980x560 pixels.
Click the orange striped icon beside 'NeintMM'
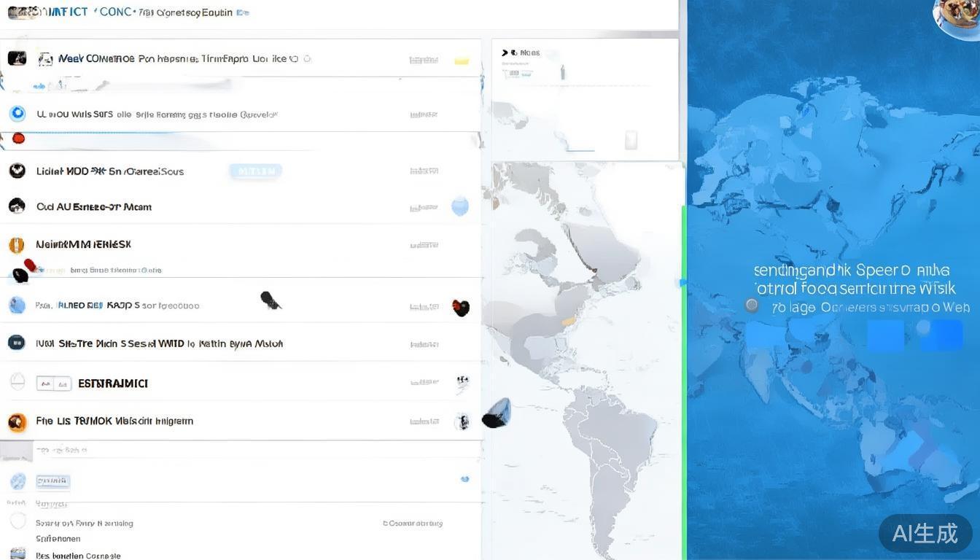click(16, 245)
